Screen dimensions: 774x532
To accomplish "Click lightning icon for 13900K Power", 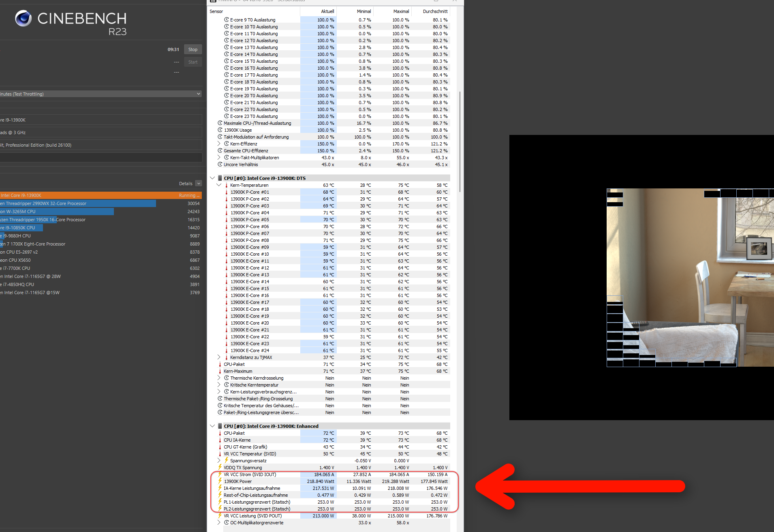I will coord(220,481).
